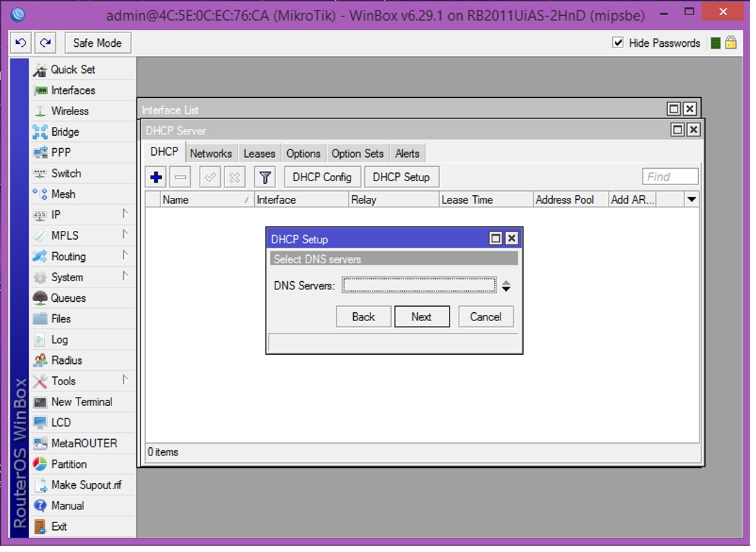
Task: Open Wireless in the sidebar
Action: (x=82, y=111)
